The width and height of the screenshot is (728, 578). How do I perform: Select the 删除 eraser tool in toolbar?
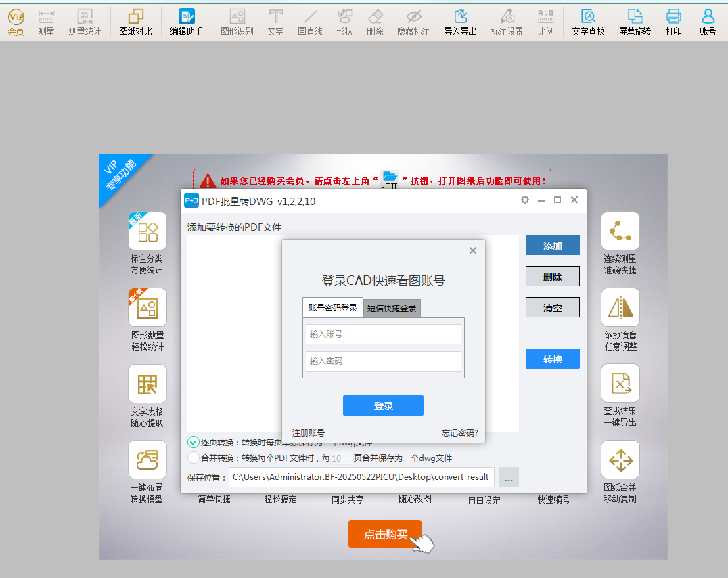[x=375, y=22]
